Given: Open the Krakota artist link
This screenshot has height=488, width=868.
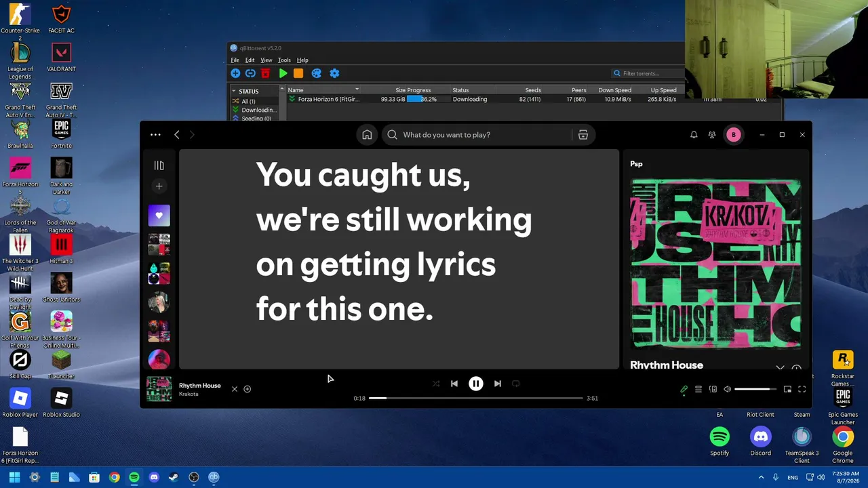Looking at the screenshot, I should 189,394.
